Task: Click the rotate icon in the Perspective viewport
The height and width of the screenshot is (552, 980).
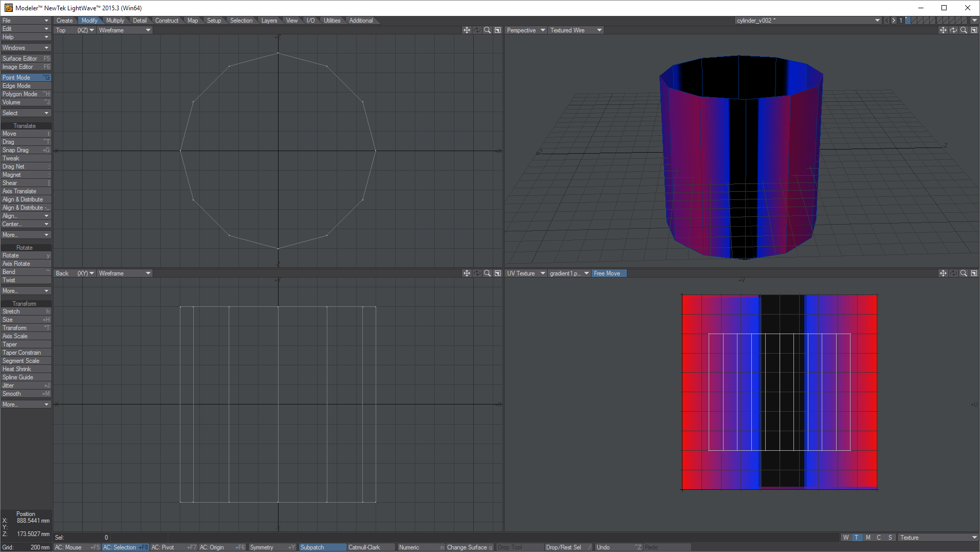Action: [953, 30]
